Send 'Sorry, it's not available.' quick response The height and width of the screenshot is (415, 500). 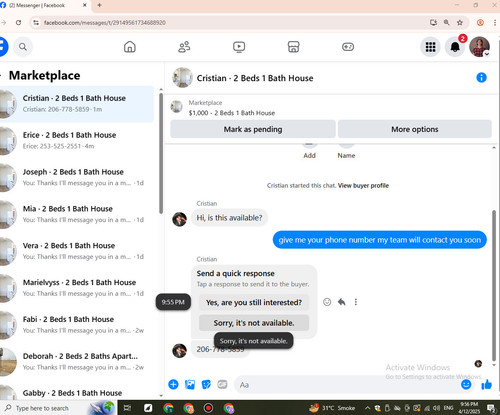point(254,323)
